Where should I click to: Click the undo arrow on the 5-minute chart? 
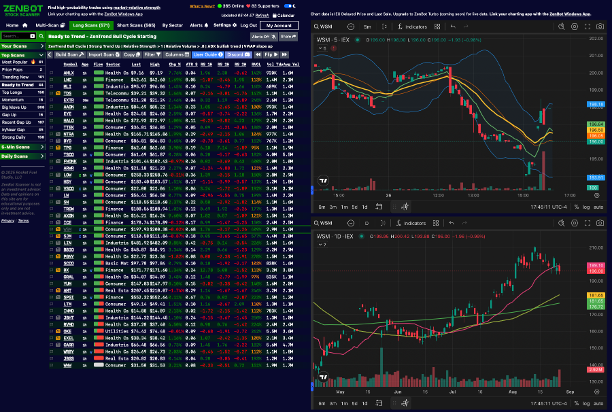point(453,27)
